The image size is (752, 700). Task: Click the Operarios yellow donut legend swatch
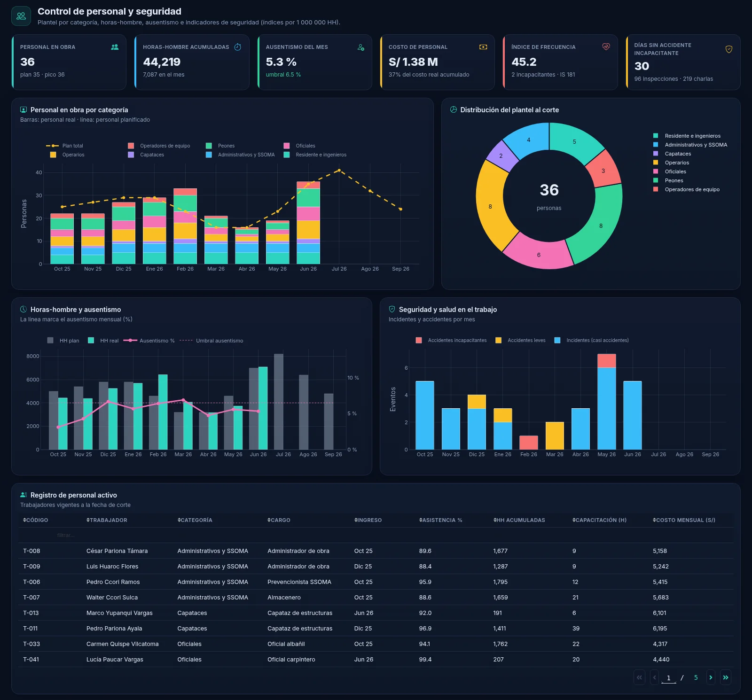(x=656, y=163)
